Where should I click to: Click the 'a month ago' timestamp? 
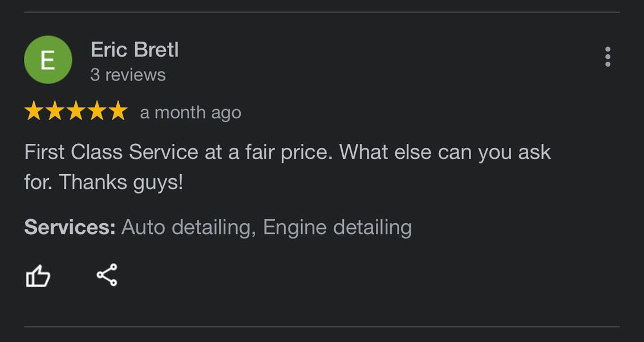pos(191,112)
